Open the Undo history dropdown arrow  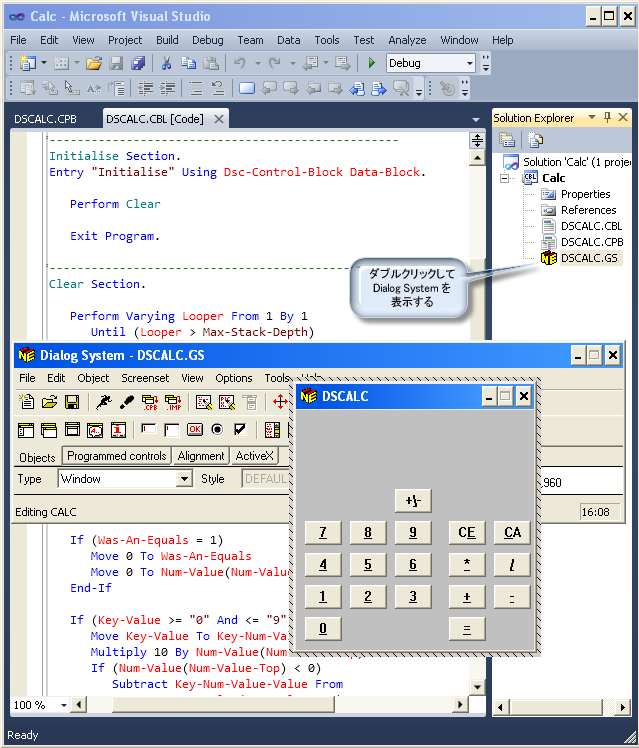pos(258,63)
